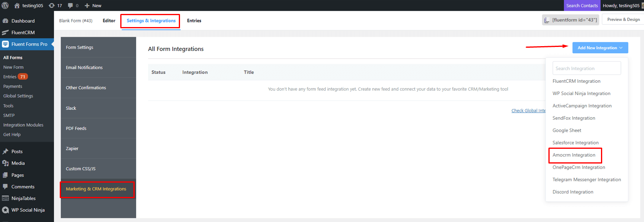644x222 pixels.
Task: Open Tools submenu item
Action: [x=8, y=106]
